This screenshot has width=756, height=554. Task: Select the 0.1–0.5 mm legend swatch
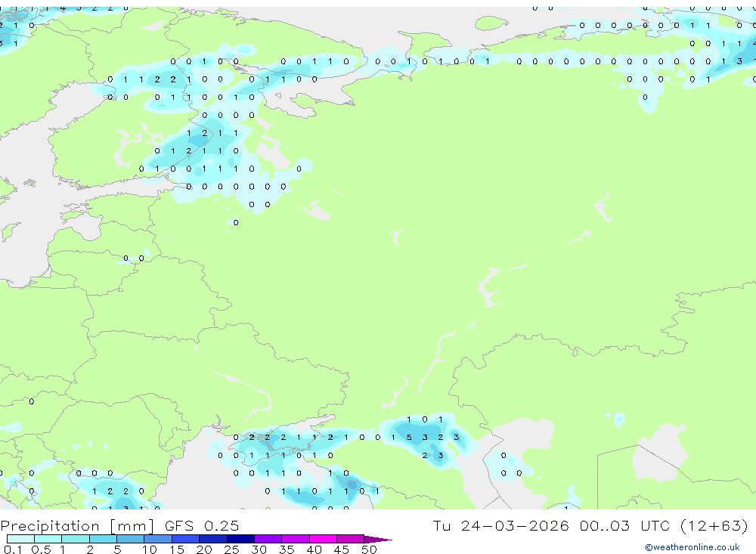click(20, 539)
